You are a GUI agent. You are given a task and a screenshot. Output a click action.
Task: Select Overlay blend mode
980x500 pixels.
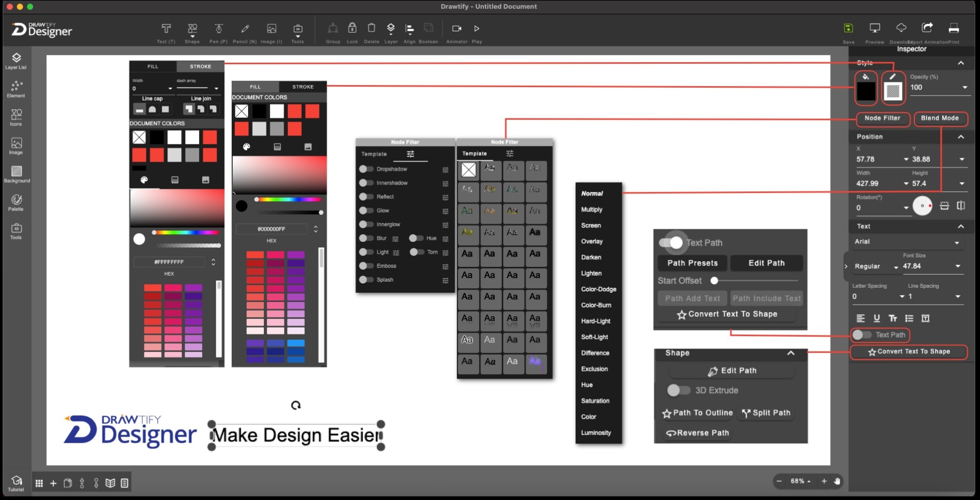point(592,241)
